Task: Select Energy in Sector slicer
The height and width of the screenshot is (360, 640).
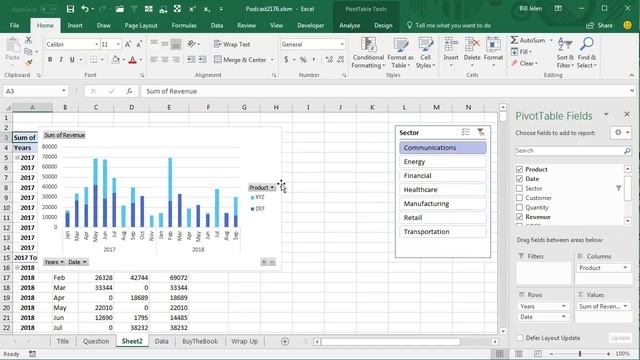Action: tap(443, 162)
